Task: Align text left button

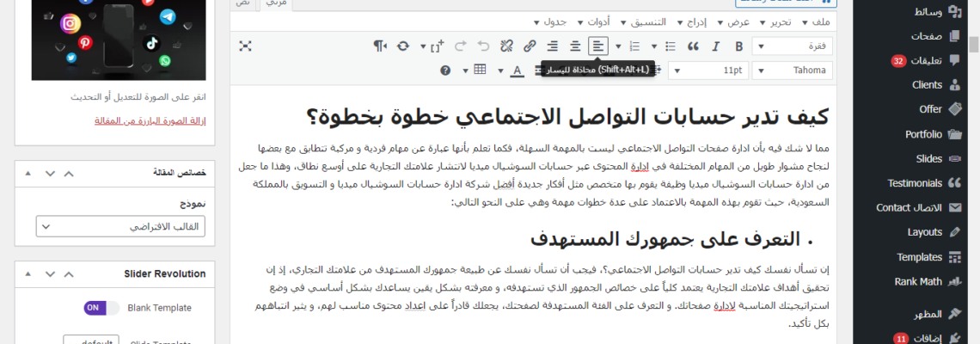Action: (x=598, y=46)
